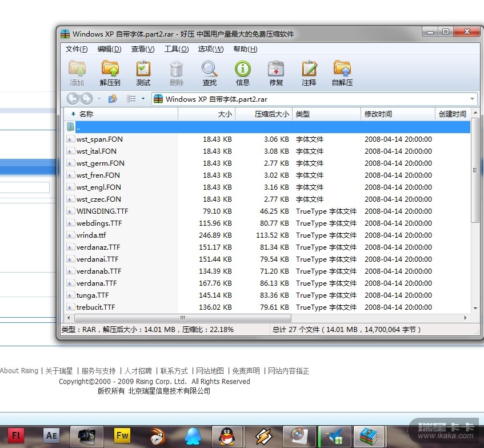This screenshot has width=484, height=448.
Task: Click the Repair (修复) icon
Action: [x=276, y=74]
